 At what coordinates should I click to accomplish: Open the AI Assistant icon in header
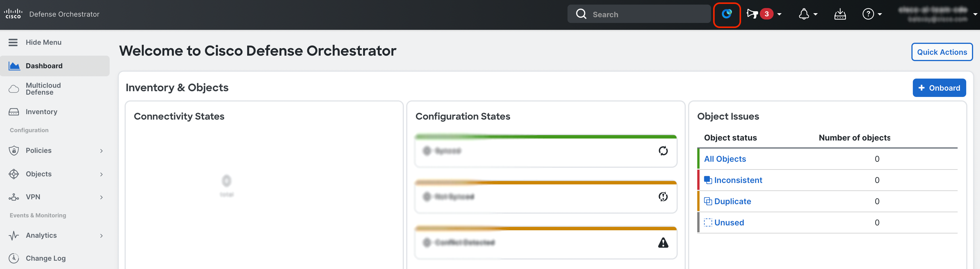726,14
